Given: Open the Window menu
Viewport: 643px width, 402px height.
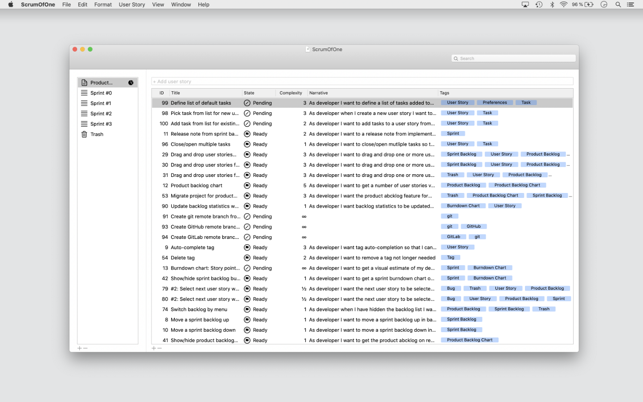Looking at the screenshot, I should [181, 5].
